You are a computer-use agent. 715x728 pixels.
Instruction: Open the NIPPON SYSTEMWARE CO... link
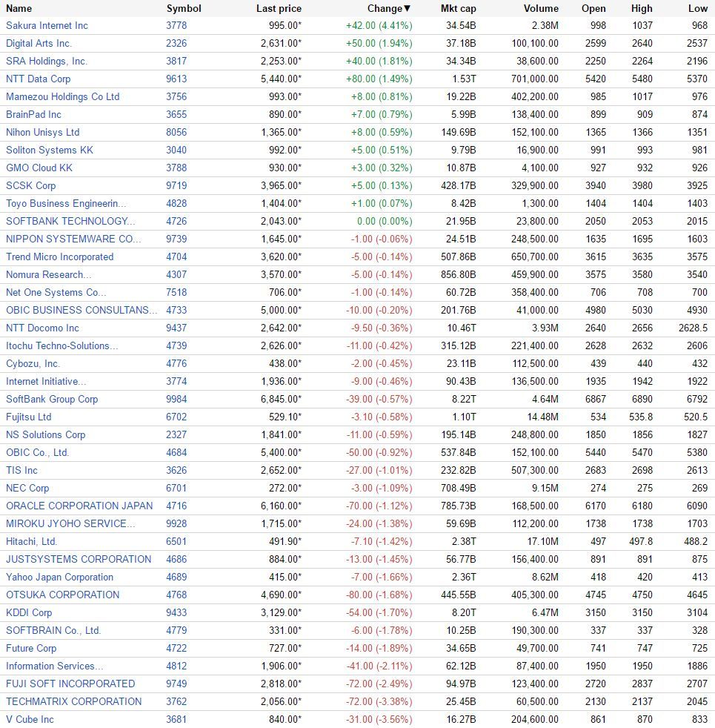pos(73,239)
